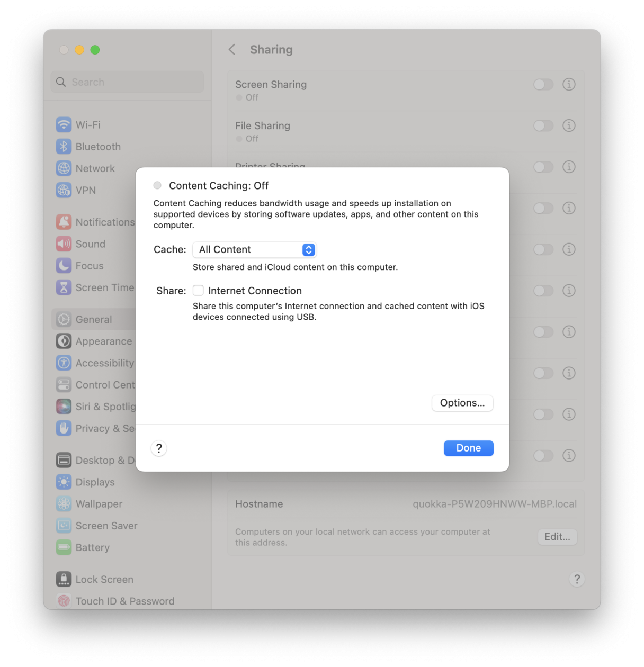Enable the Internet Connection share checkbox
Viewport: 644px width, 667px height.
coord(198,291)
